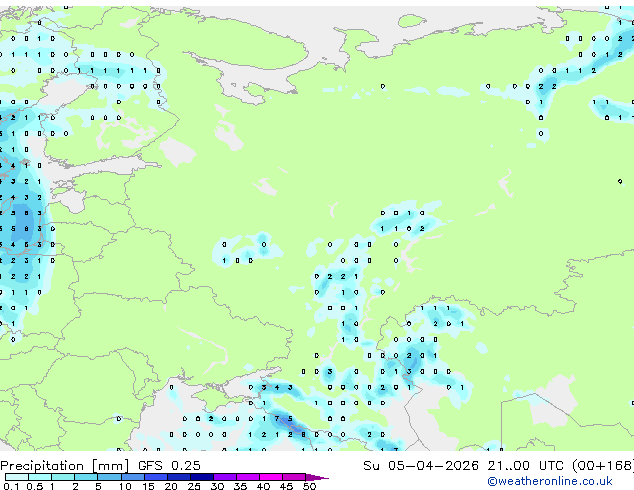
Task: Click the legend swatch starting at 1 mm
Action: pos(63,477)
